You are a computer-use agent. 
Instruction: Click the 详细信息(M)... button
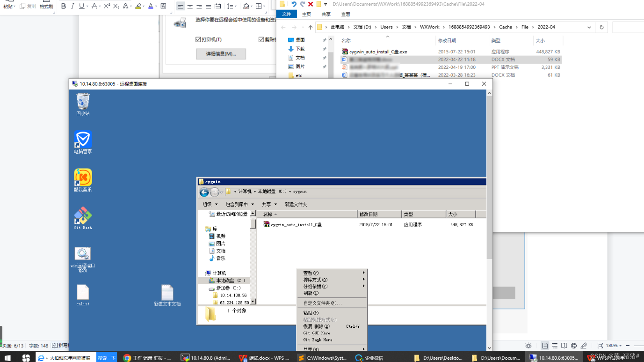tap(221, 54)
